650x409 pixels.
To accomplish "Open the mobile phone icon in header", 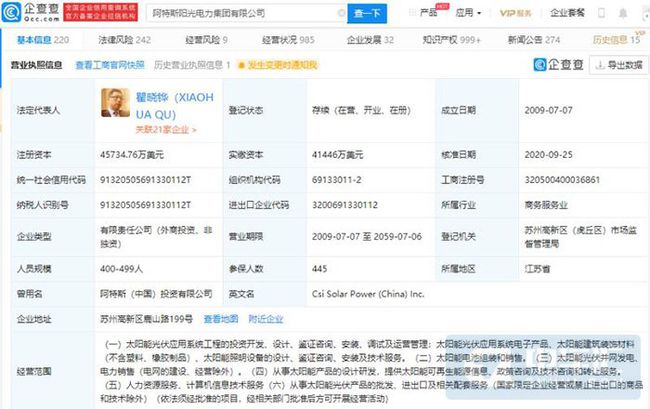I will (601, 13).
